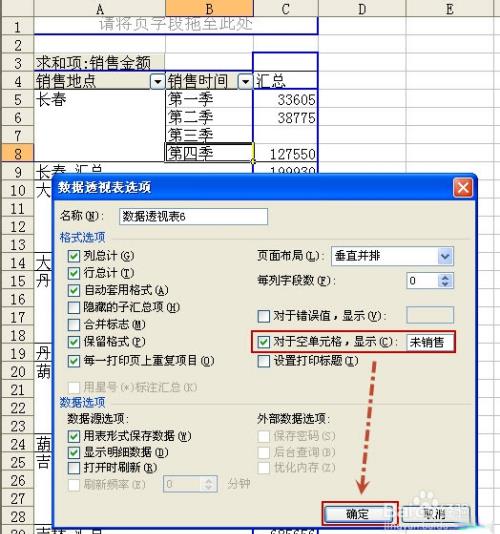Focus the 名称 text field

click(193, 217)
